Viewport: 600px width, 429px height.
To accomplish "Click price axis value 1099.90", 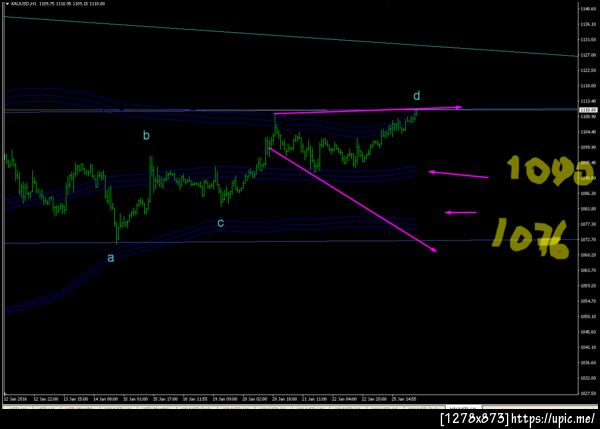I will click(588, 147).
